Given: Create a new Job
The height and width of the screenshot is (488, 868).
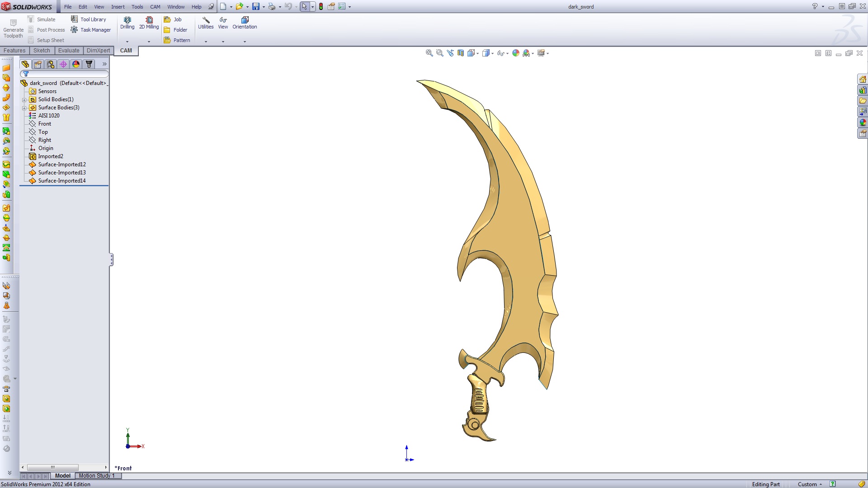Looking at the screenshot, I should pos(172,19).
